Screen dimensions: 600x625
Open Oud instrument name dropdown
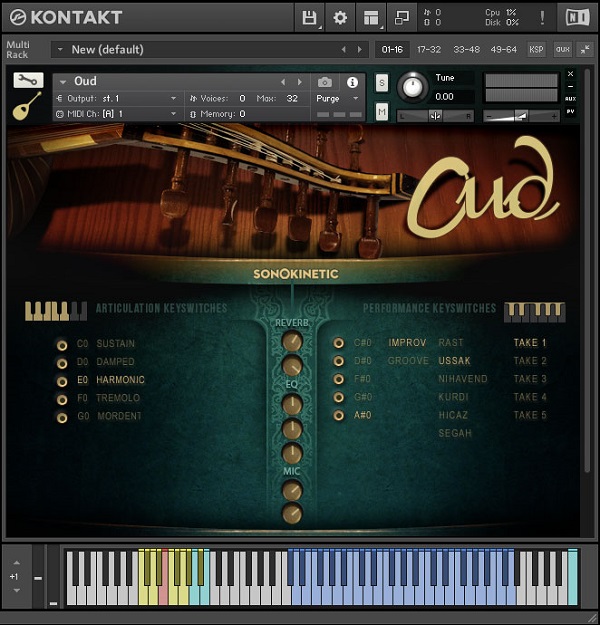click(x=63, y=82)
